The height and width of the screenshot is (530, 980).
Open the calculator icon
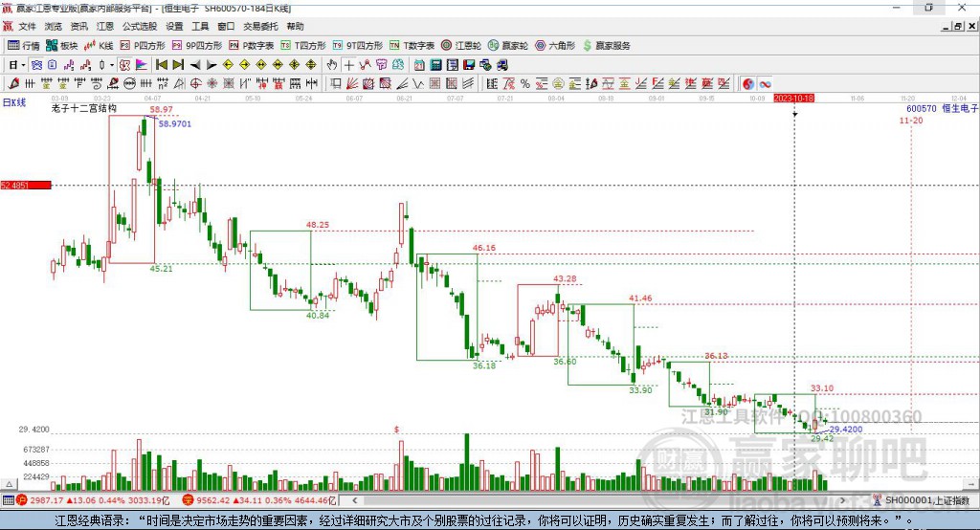coord(435,64)
